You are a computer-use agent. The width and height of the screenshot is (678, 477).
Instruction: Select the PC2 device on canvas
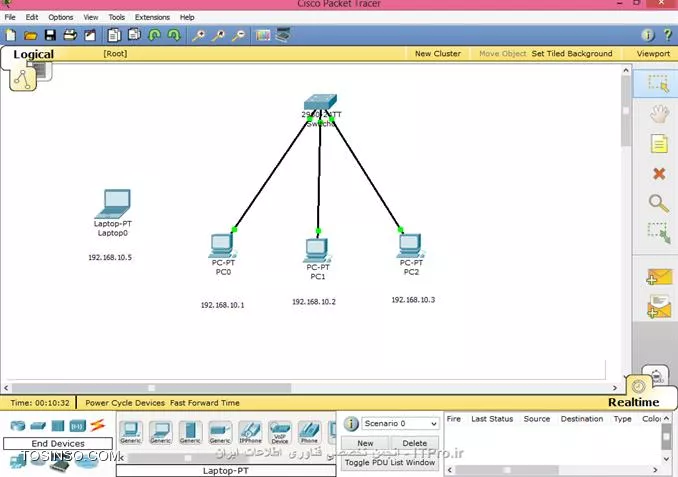[x=410, y=245]
